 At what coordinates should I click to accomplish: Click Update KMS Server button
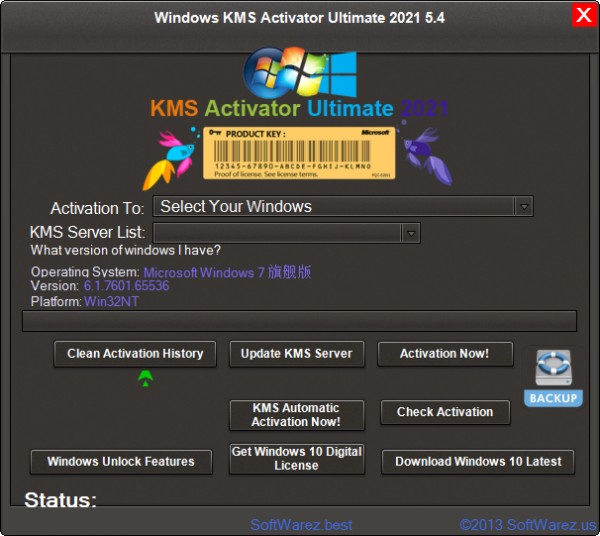click(297, 354)
